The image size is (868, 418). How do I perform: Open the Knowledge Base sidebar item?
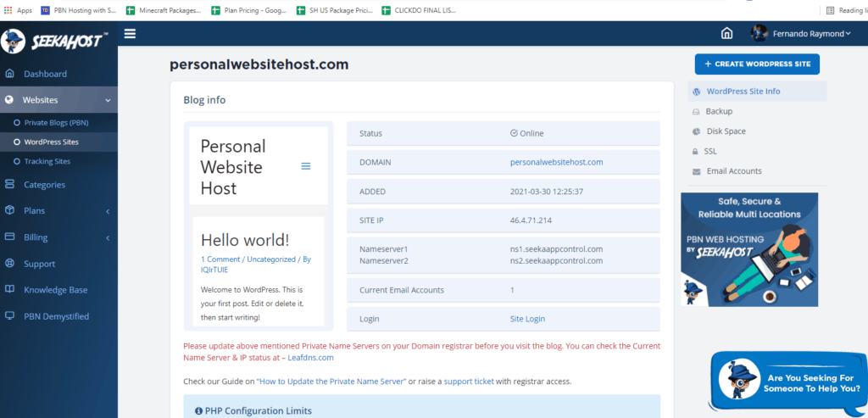pyautogui.click(x=56, y=290)
